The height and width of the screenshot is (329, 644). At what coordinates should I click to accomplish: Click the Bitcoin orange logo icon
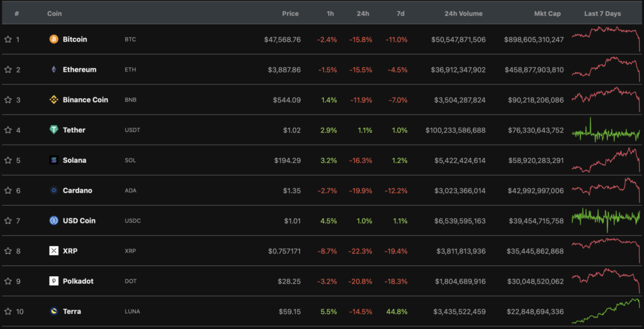[x=54, y=40]
